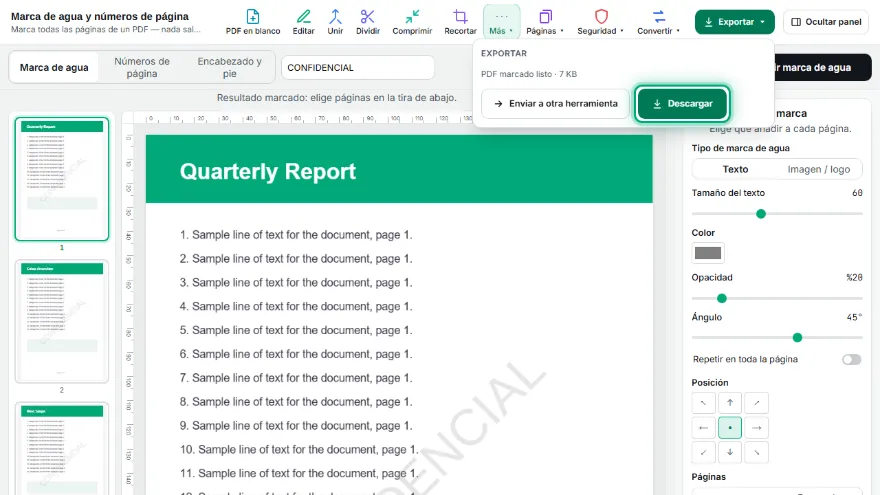This screenshot has width=880, height=495.
Task: Create a blank PDF with PDF en blanco
Action: click(253, 22)
